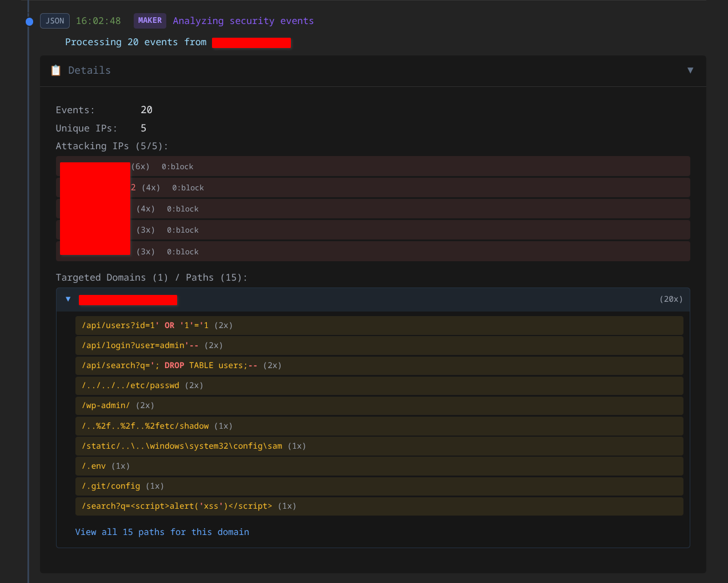Click the clipboard icon beside Details
The height and width of the screenshot is (583, 728).
(55, 70)
